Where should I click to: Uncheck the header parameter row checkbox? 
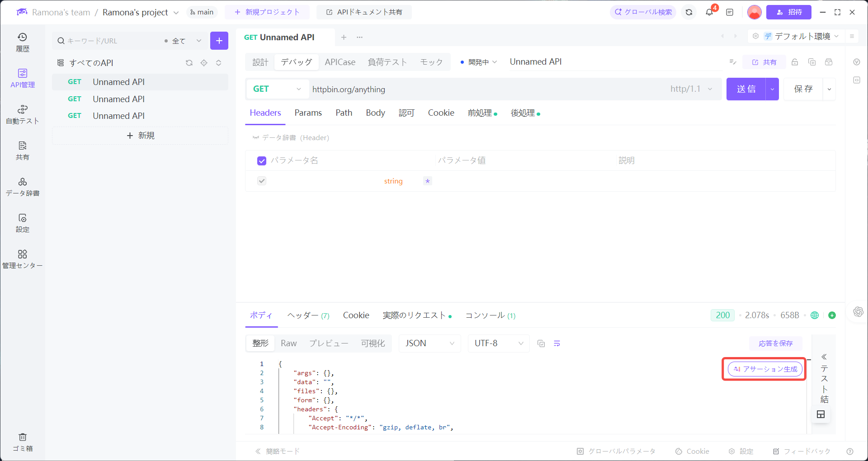pyautogui.click(x=262, y=181)
